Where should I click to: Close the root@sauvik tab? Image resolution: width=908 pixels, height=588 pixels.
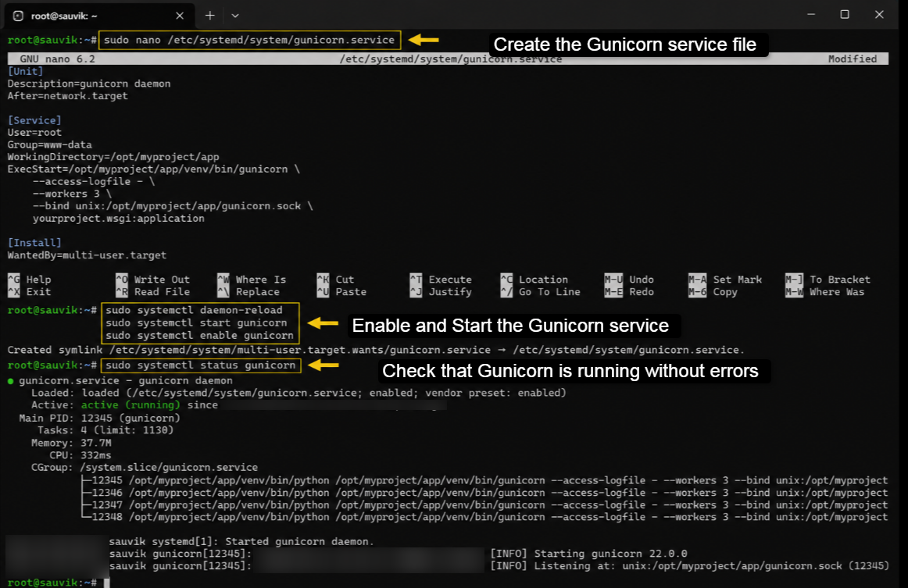point(180,16)
